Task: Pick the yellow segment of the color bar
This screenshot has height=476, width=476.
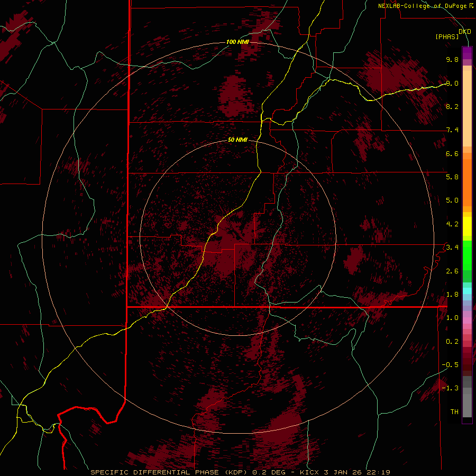Action: pos(467,226)
